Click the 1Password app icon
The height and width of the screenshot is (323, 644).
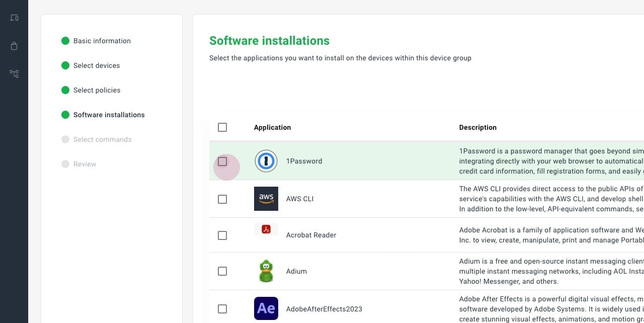click(266, 161)
